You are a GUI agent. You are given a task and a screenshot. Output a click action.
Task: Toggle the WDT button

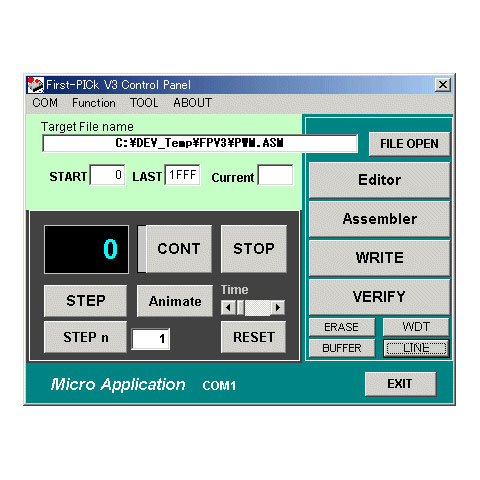point(416,327)
